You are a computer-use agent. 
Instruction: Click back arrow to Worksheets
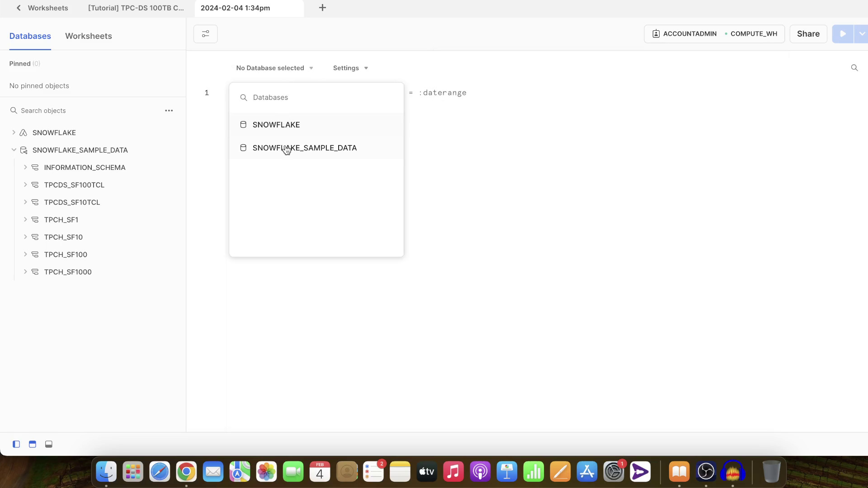(x=19, y=8)
